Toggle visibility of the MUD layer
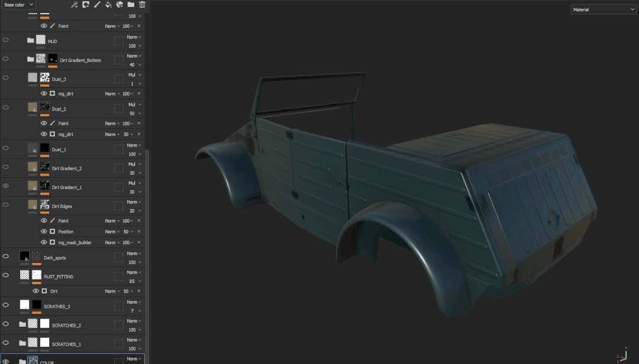This screenshot has width=639, height=364. [6, 40]
